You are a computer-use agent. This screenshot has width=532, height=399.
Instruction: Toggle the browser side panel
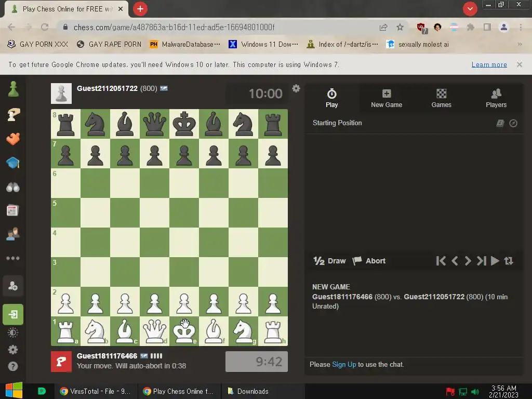tap(487, 27)
